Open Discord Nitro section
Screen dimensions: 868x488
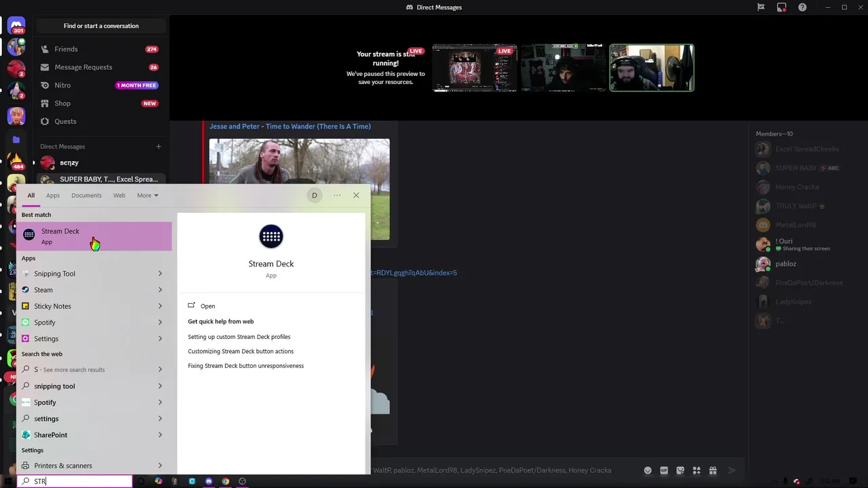coord(100,85)
